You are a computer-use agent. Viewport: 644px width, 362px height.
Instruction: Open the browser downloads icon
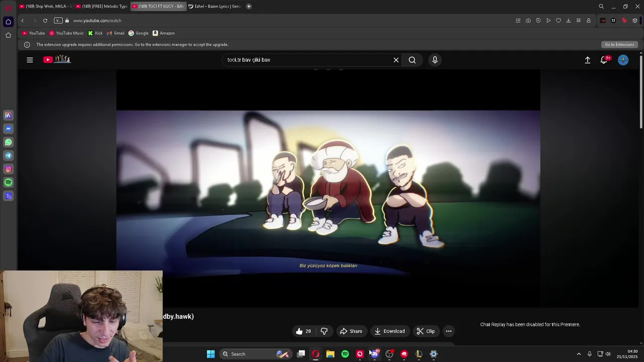[569, 21]
